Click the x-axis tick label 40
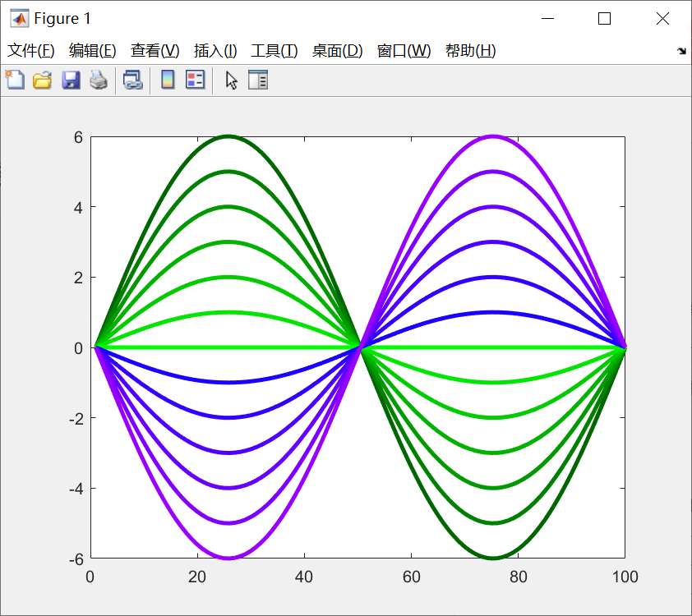 pyautogui.click(x=304, y=577)
